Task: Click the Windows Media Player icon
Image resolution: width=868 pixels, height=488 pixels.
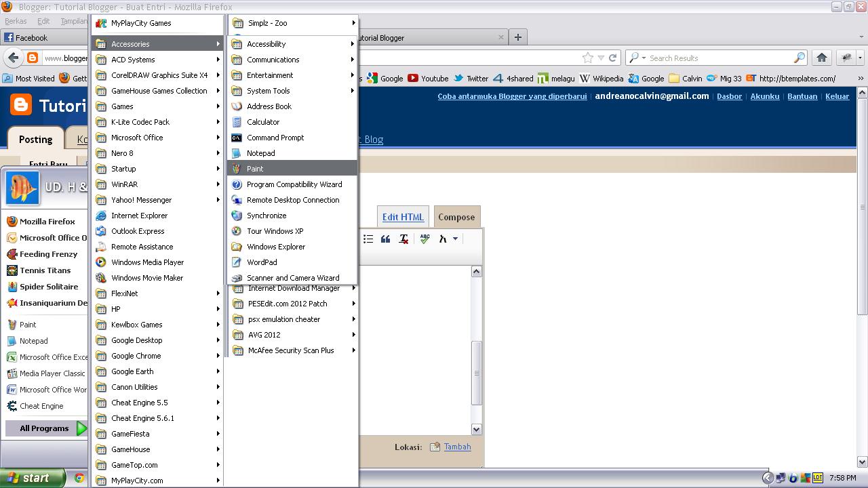Action: click(x=101, y=262)
